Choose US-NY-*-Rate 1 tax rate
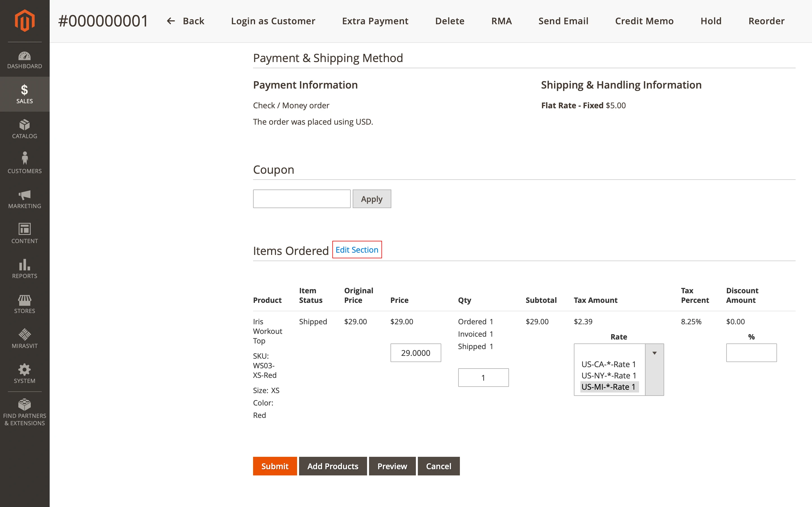 pos(608,376)
